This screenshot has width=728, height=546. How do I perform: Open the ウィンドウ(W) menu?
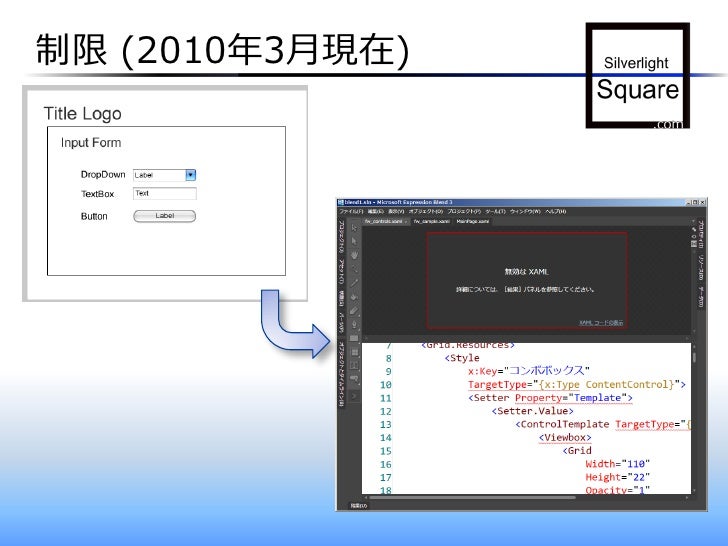point(525,211)
